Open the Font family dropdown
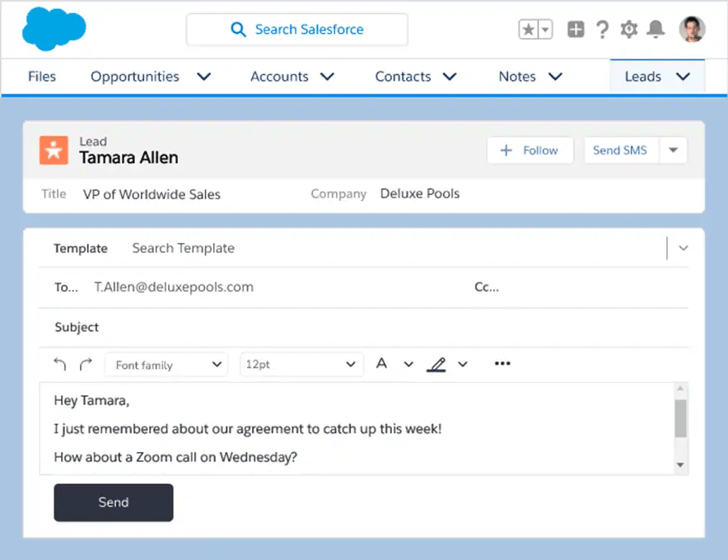The width and height of the screenshot is (728, 560). tap(166, 364)
